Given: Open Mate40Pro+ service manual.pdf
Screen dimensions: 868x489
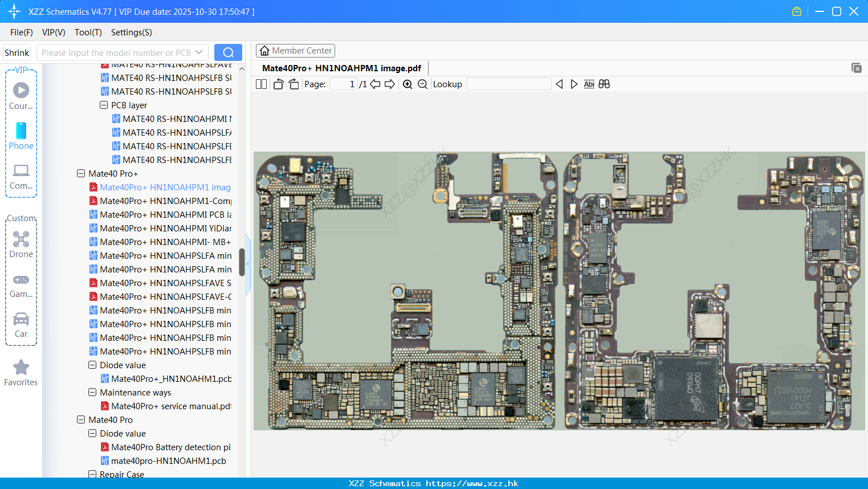Looking at the screenshot, I should tap(166, 406).
